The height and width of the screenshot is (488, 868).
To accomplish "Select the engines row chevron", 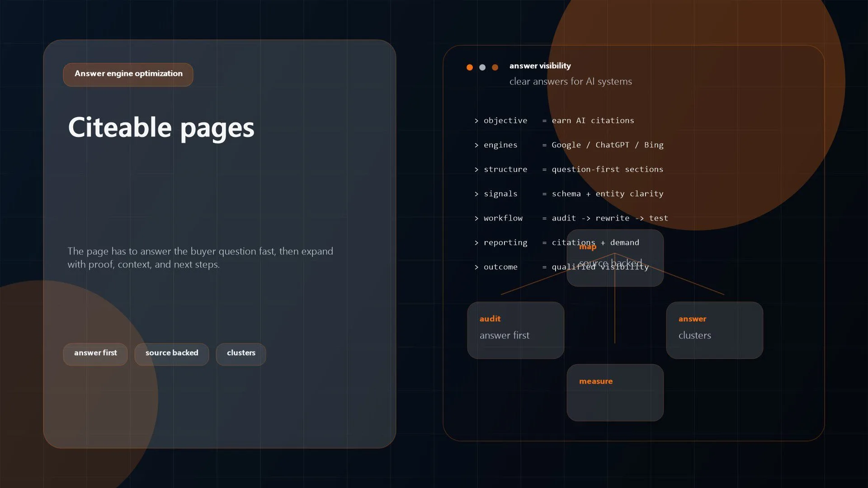I will coord(476,145).
